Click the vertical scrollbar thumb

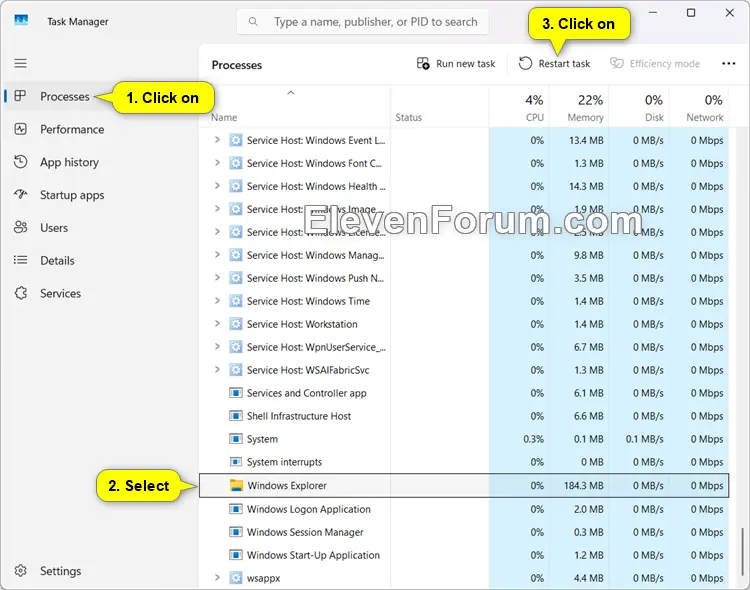point(742,553)
